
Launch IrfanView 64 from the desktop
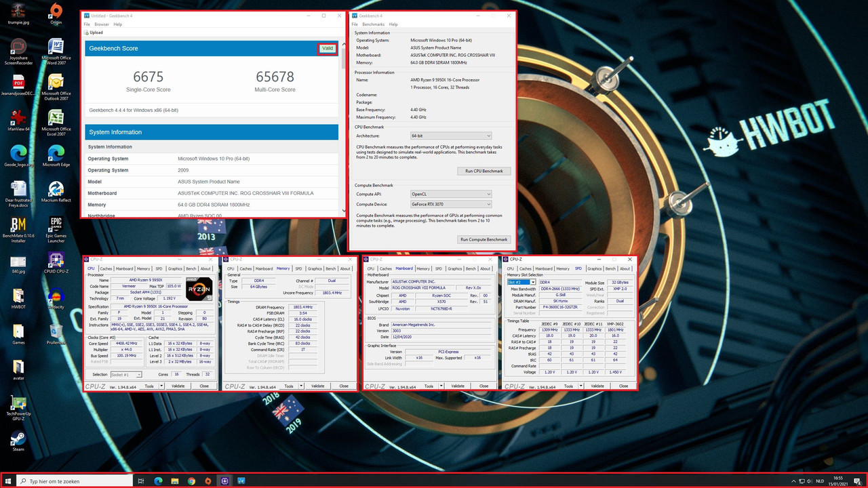pyautogui.click(x=18, y=119)
